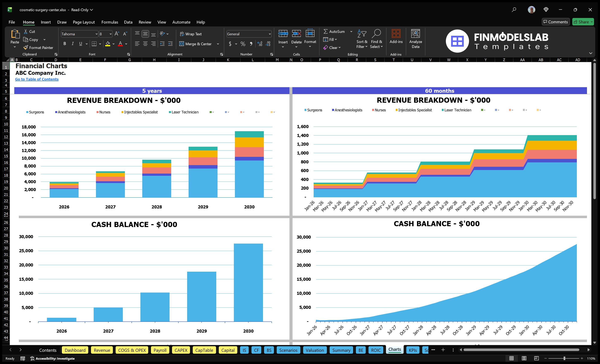The height and width of the screenshot is (364, 600).
Task: Open the Dashboard sheet tab
Action: (x=75, y=350)
